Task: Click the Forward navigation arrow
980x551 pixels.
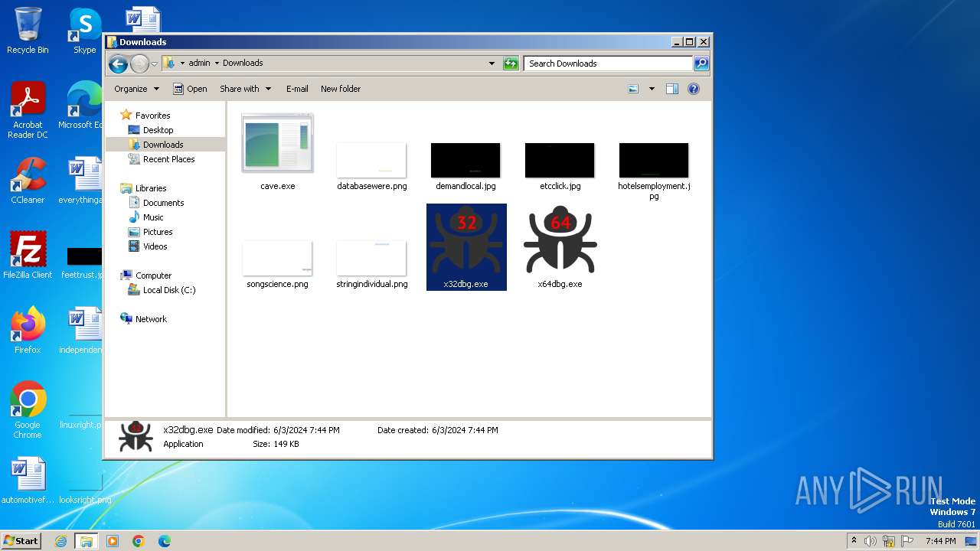Action: (x=139, y=64)
